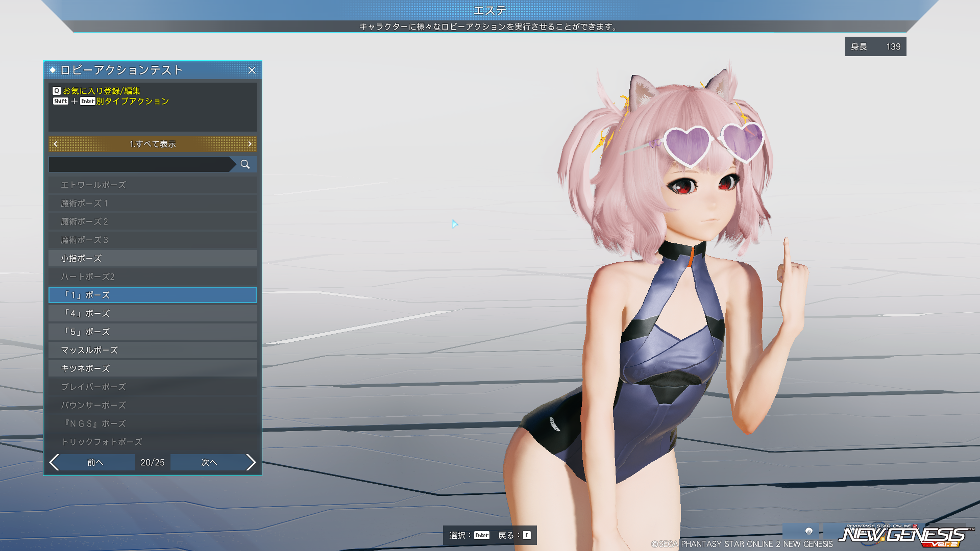The image size is (980, 551).
Task: Click the left page chevron arrow
Action: click(x=55, y=462)
